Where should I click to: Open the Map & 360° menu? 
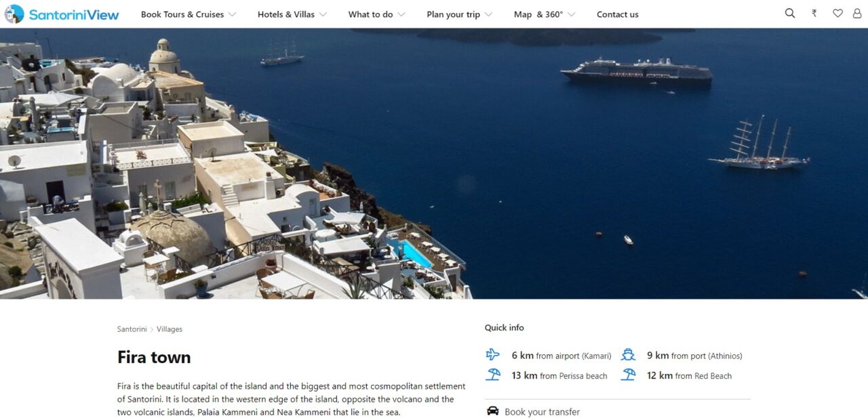[545, 14]
